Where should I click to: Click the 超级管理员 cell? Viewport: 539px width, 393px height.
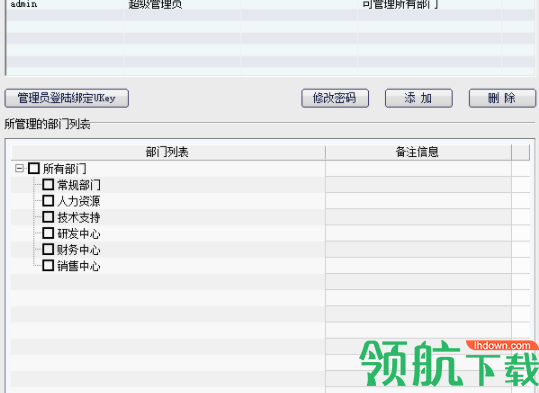click(182, 4)
